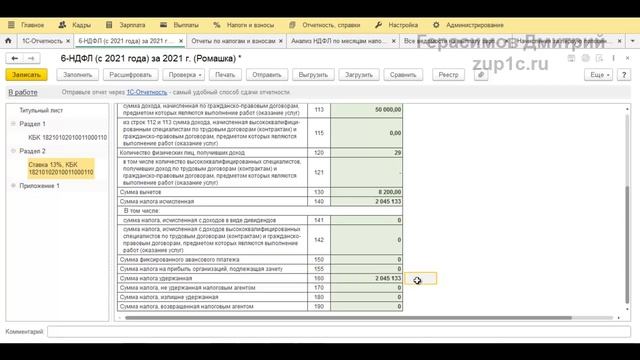This screenshot has width=640, height=360.
Task: Expand the Приложение 1 tree node
Action: [x=13, y=186]
